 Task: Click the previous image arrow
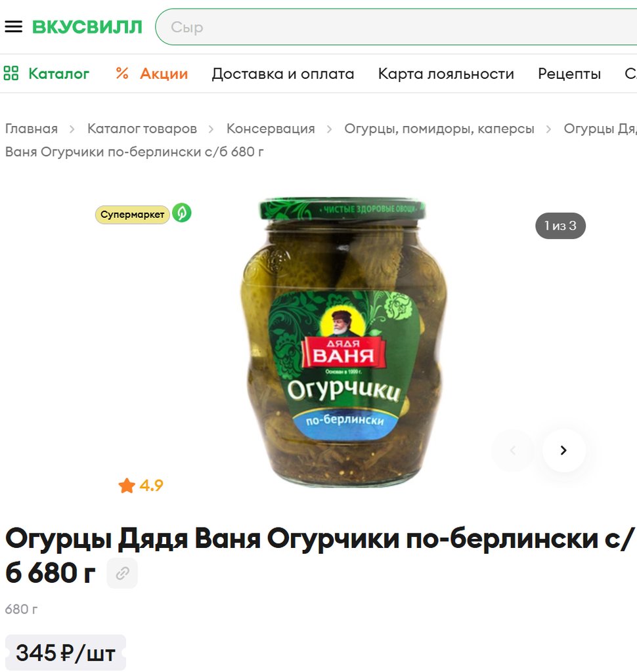[513, 450]
